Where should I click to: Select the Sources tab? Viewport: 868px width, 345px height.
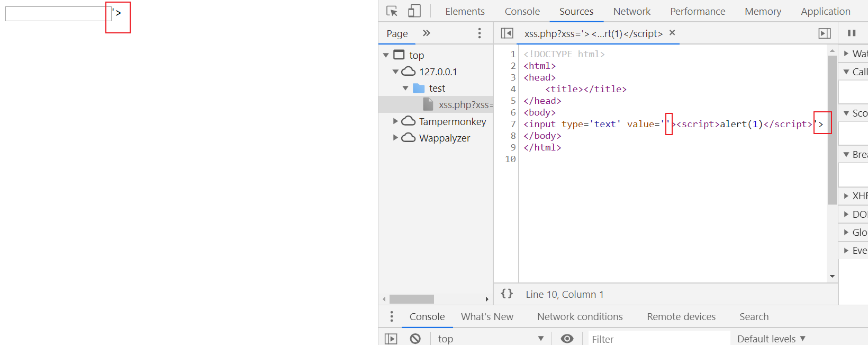576,11
